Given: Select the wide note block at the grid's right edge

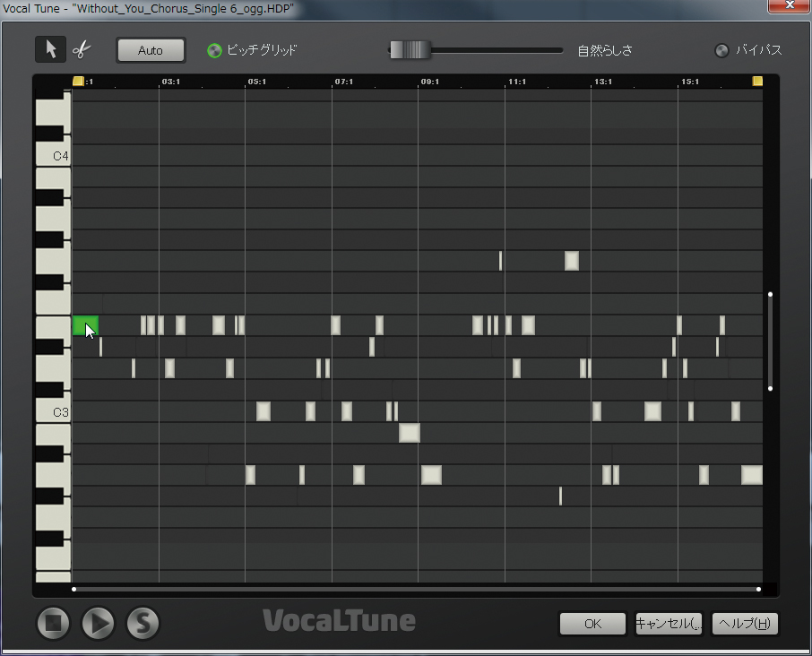Looking at the screenshot, I should coord(752,475).
